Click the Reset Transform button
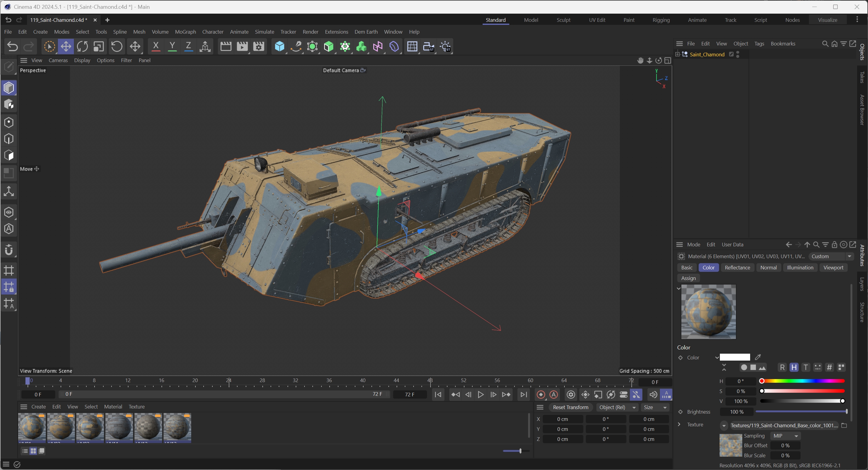The height and width of the screenshot is (470, 868). [x=570, y=407]
